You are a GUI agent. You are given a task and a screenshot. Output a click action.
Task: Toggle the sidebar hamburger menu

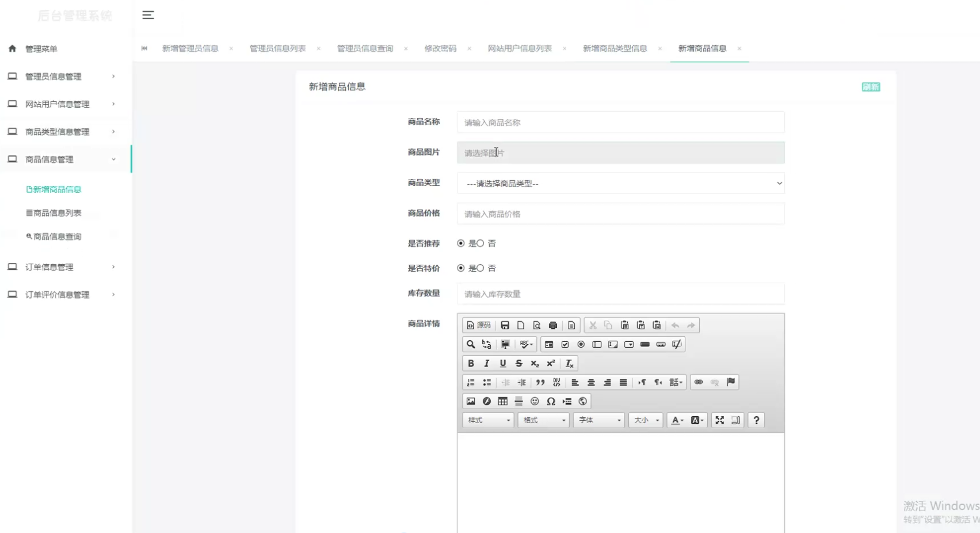pyautogui.click(x=148, y=15)
